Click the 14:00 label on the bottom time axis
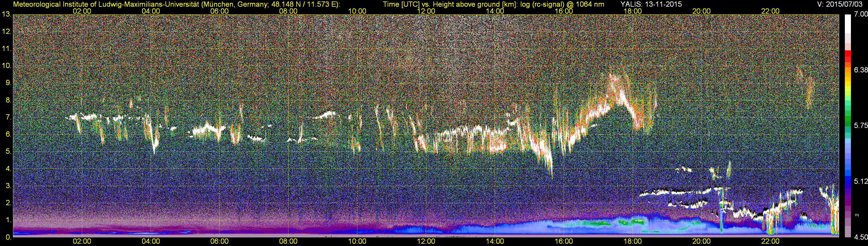The width and height of the screenshot is (868, 246). coord(495,242)
